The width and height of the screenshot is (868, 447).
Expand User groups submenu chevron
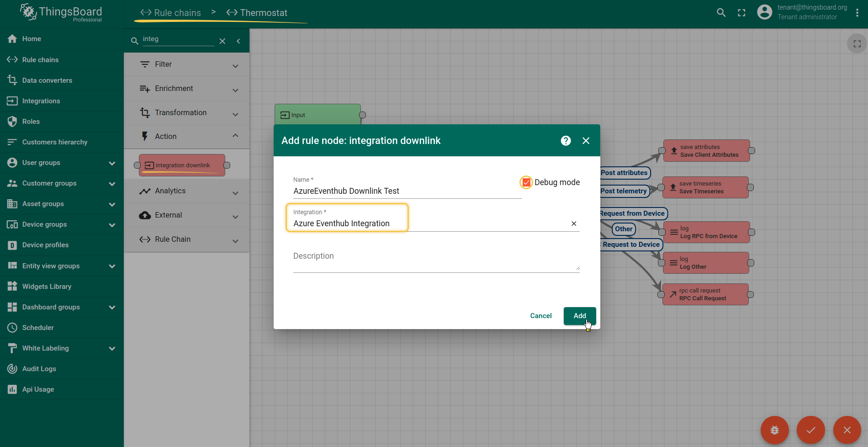[x=112, y=163]
